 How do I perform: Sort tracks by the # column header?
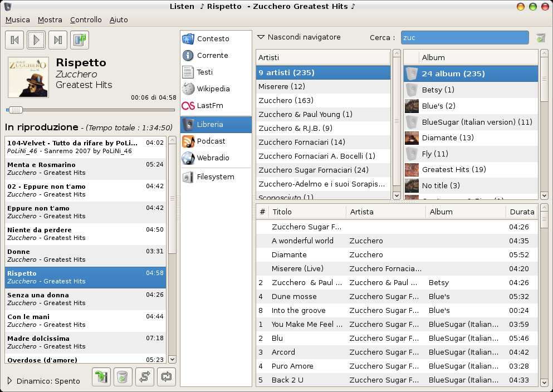262,212
